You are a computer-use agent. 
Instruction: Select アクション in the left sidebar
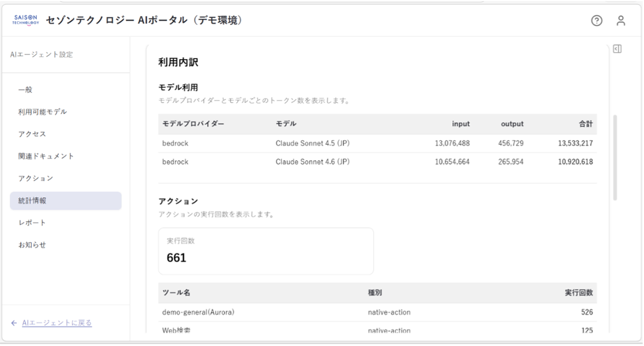(x=66, y=178)
